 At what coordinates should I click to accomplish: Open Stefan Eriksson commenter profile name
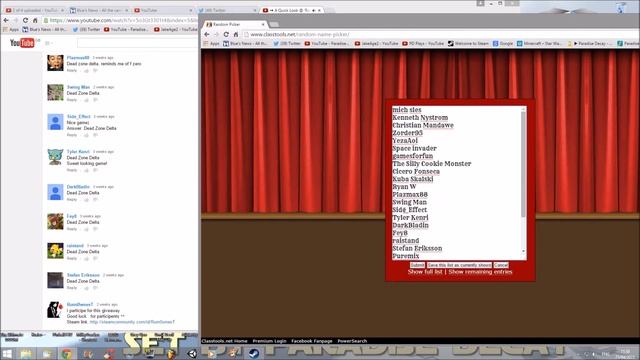coord(83,275)
